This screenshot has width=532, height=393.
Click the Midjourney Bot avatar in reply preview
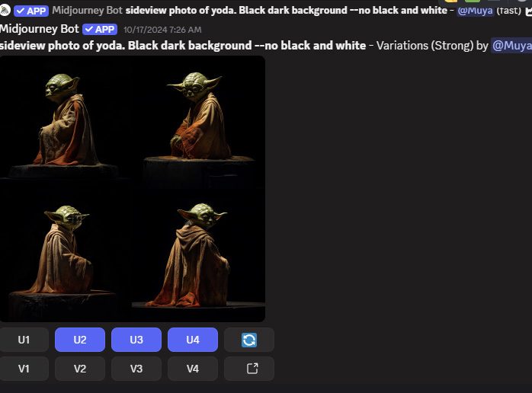click(x=5, y=11)
